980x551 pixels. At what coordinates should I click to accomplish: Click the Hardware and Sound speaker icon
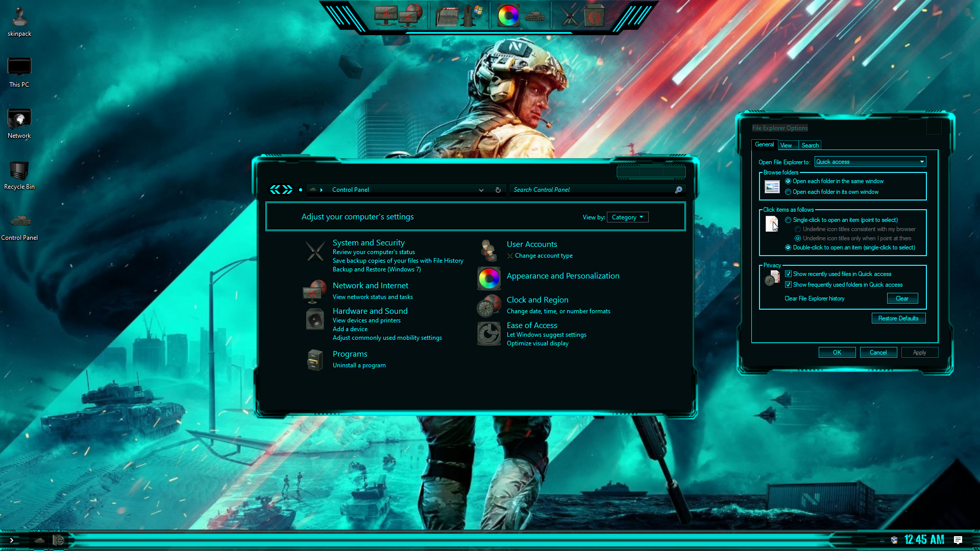[315, 320]
